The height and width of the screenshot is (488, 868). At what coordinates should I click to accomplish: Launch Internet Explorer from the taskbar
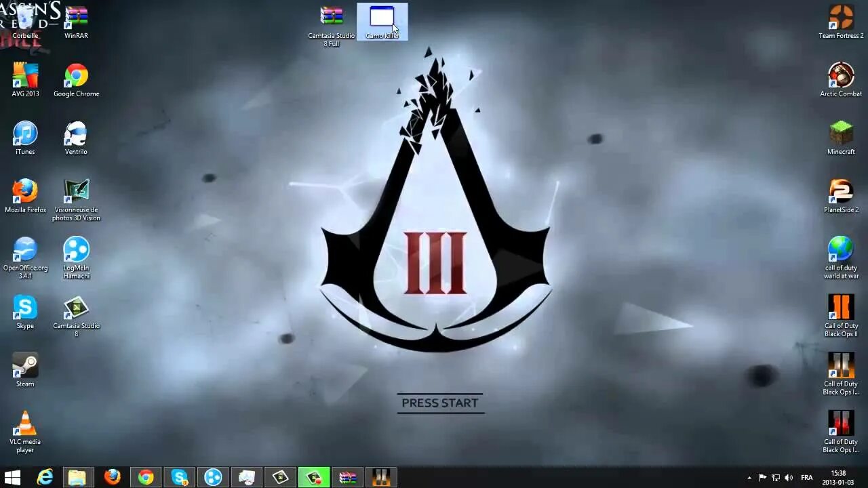click(45, 477)
